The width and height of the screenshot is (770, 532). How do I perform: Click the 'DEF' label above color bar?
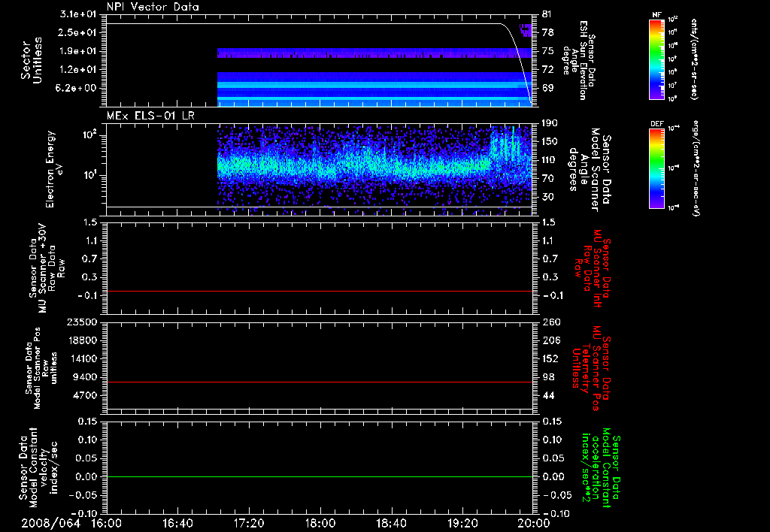click(x=656, y=124)
